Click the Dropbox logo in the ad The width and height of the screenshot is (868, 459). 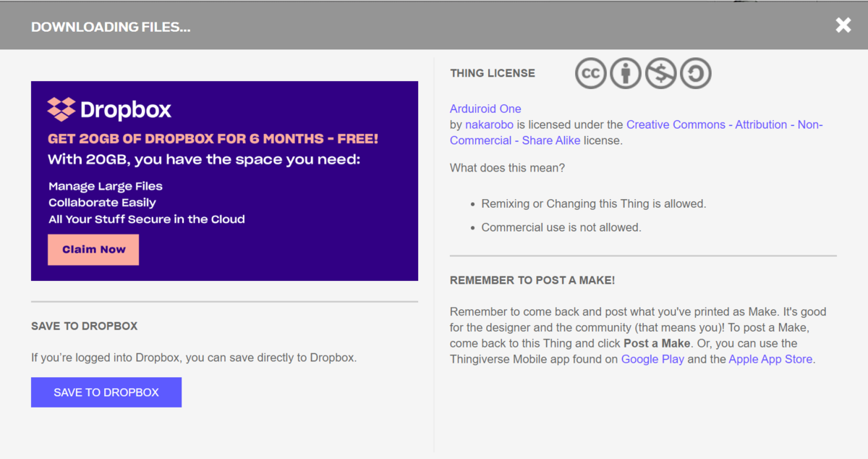point(109,109)
